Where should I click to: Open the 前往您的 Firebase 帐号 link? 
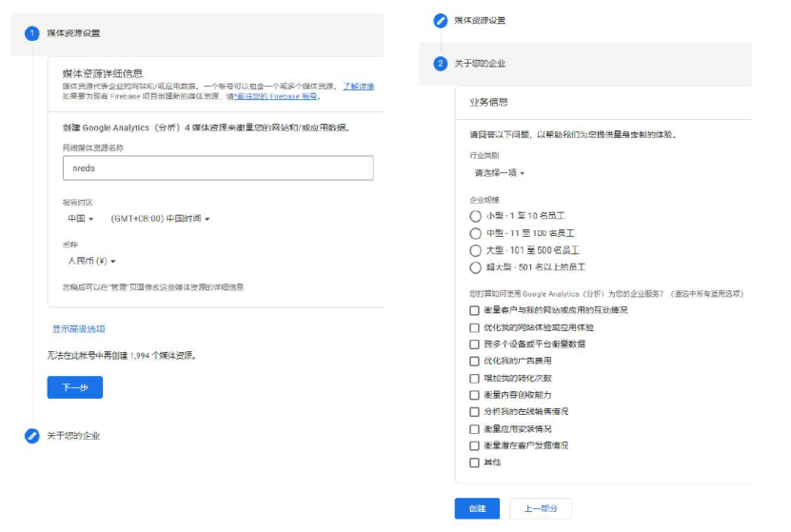[x=276, y=96]
